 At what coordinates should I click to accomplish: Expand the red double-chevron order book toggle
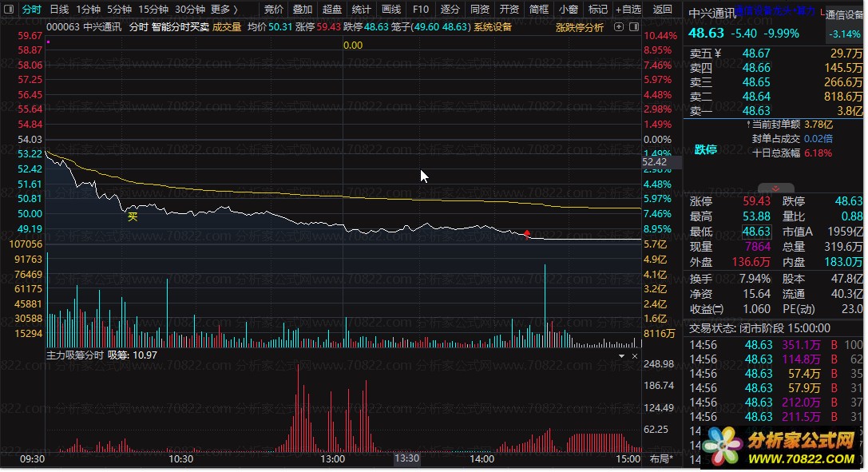[x=775, y=188]
